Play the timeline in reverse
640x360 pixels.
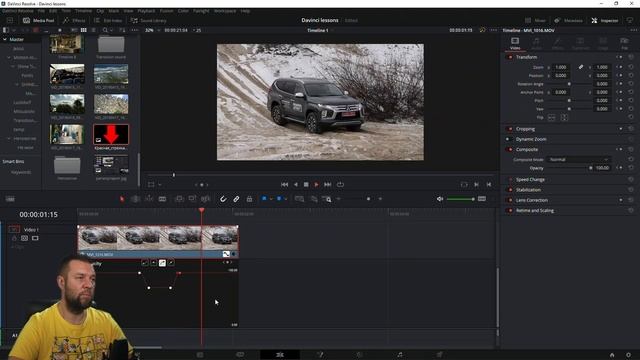click(x=296, y=184)
